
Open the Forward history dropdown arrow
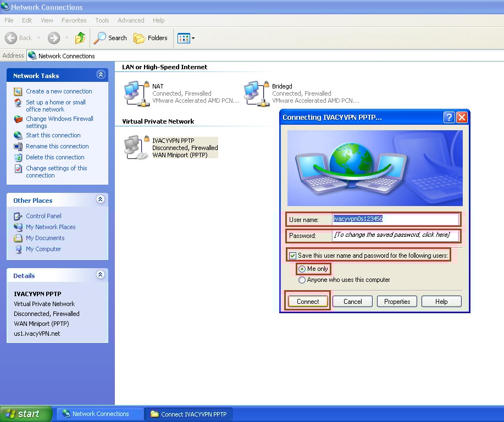click(67, 38)
